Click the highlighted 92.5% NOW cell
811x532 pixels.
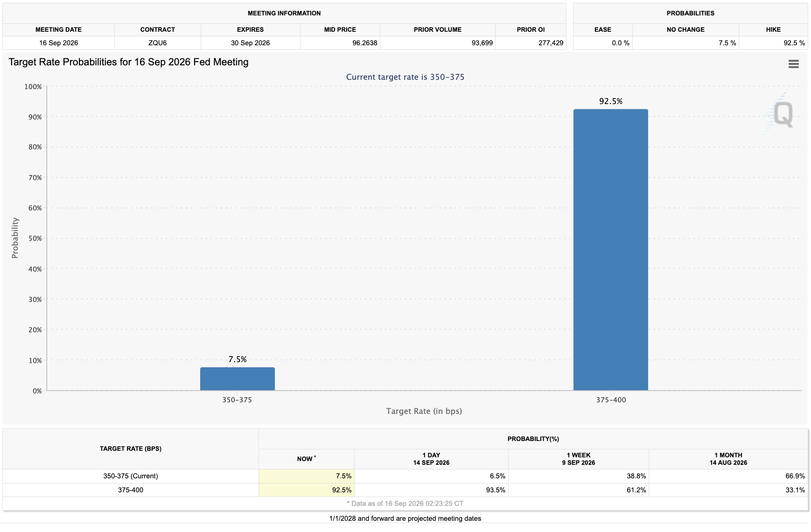[x=306, y=490]
